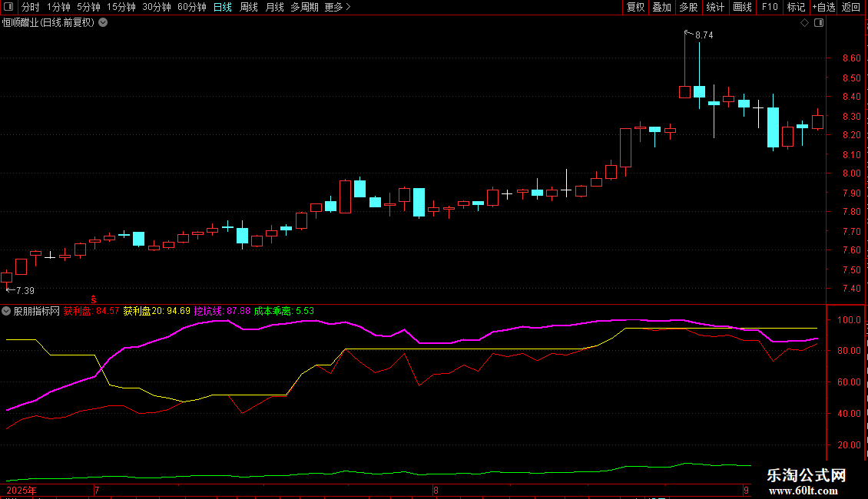Open indicator dropdown beside 股朋指标网
The height and width of the screenshot is (499, 868).
click(6, 311)
